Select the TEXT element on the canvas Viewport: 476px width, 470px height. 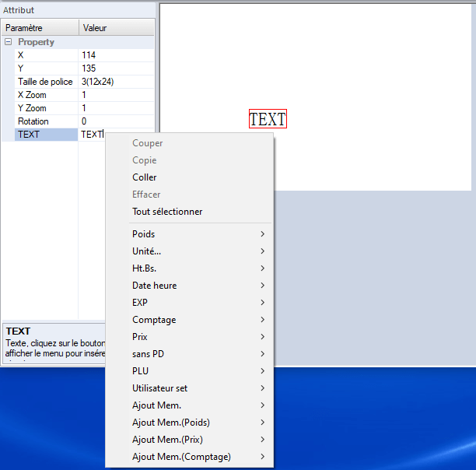(268, 119)
